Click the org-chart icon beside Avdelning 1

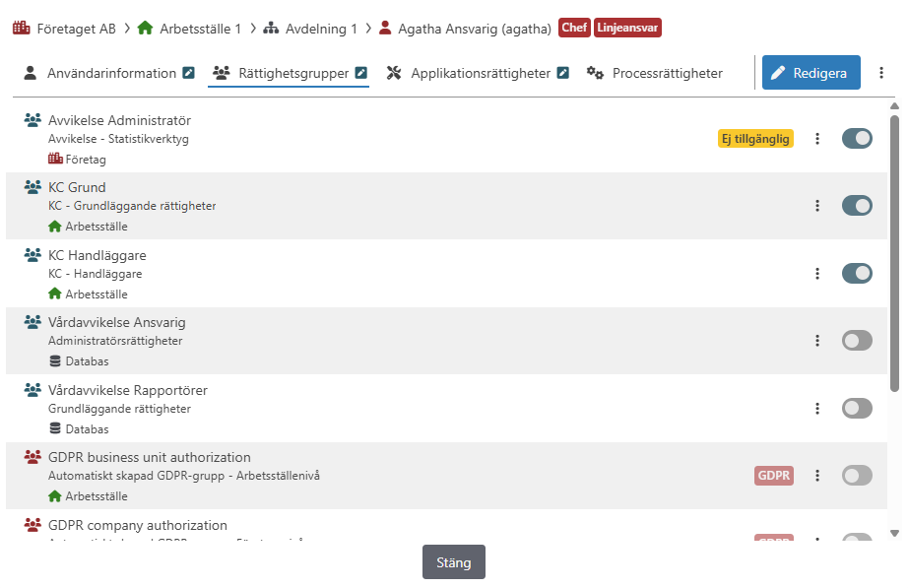point(271,28)
